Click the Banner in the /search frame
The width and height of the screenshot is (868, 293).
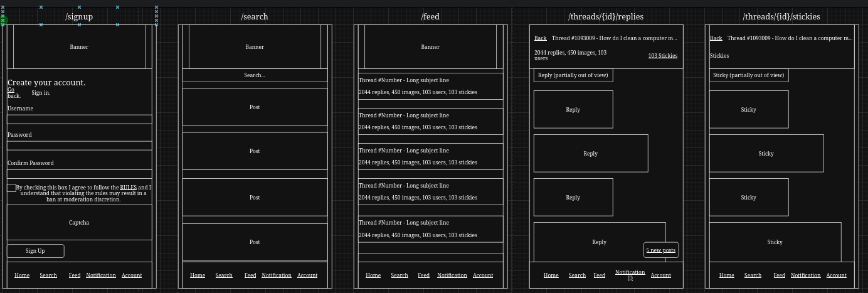coord(255,47)
